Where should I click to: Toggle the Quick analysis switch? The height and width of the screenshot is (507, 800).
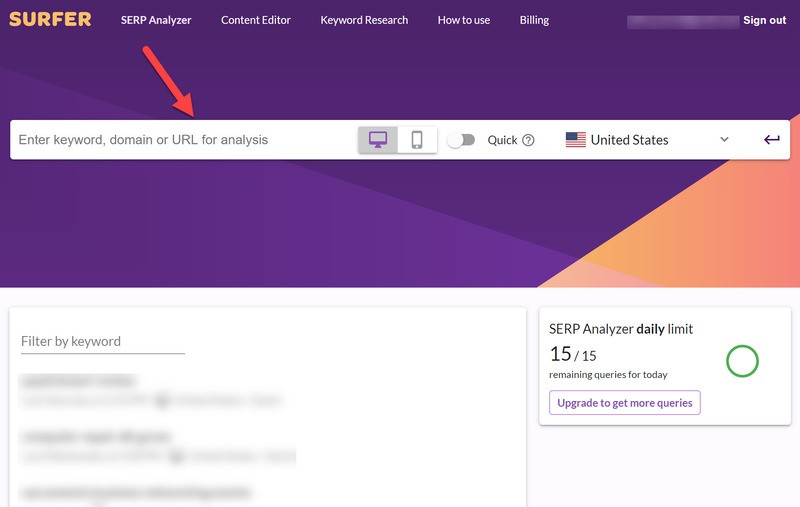(x=461, y=140)
